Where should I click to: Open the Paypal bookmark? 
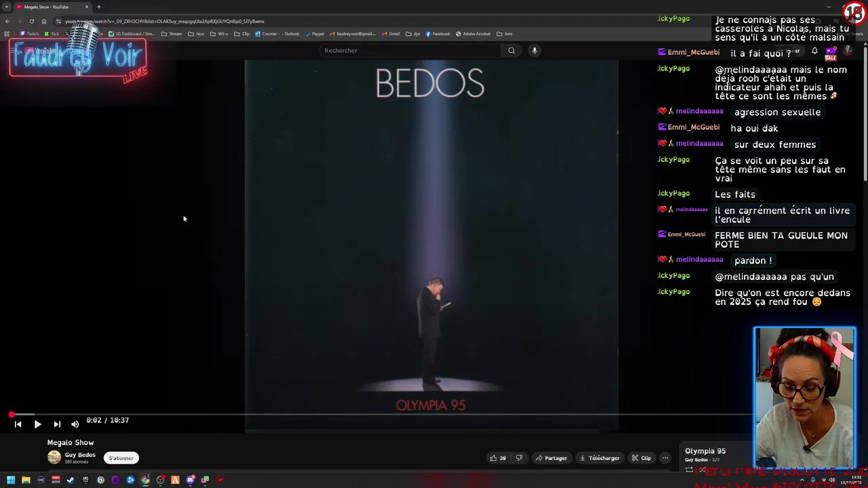point(315,34)
